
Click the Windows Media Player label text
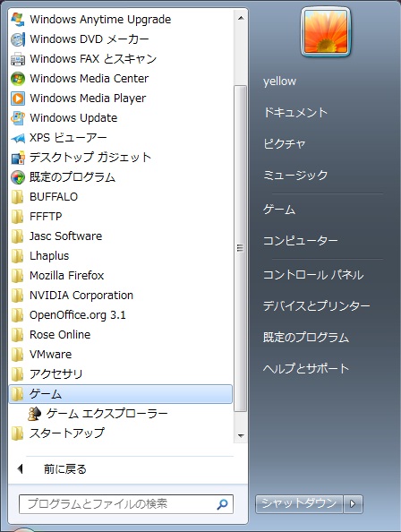click(88, 98)
